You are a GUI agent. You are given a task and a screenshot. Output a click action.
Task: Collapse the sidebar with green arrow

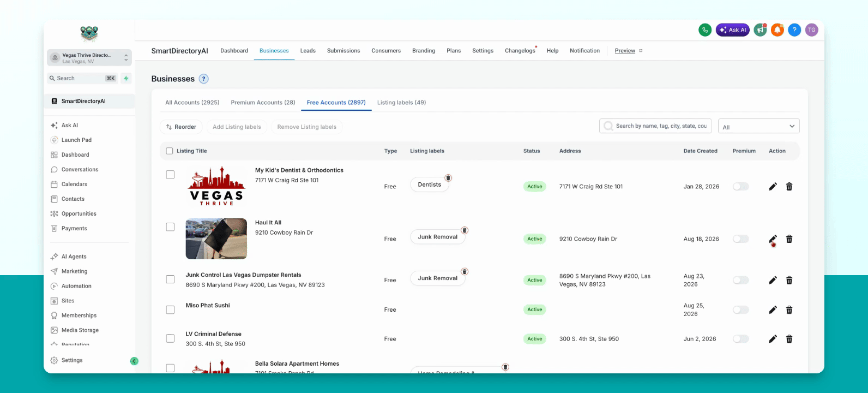click(134, 361)
